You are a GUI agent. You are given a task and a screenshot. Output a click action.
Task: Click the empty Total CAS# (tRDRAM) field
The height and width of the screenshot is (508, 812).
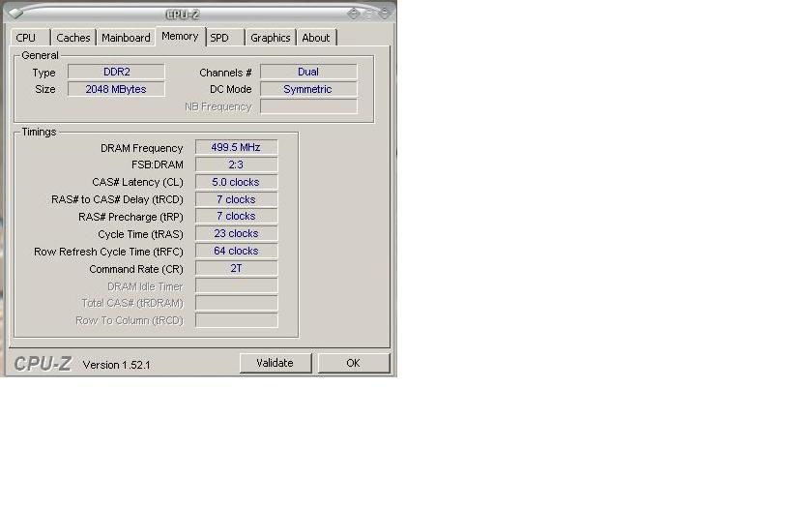[x=236, y=303]
